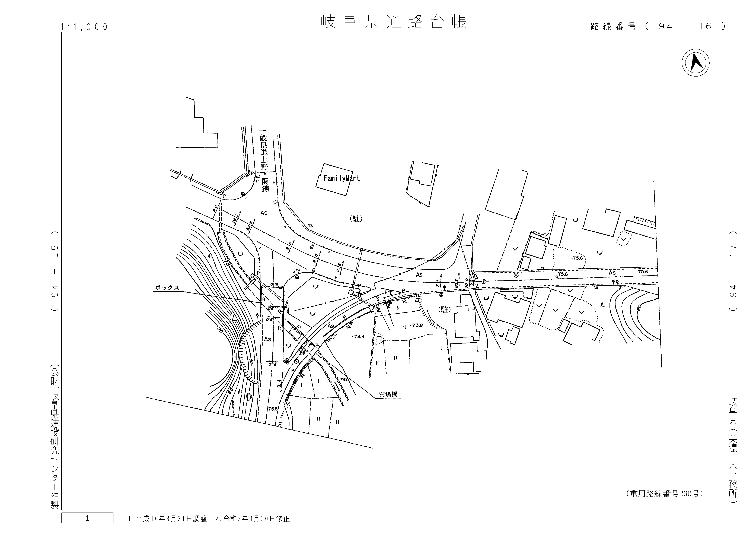756x534 pixels.
Task: Click the scale text 1:1,000
Action: (x=85, y=27)
